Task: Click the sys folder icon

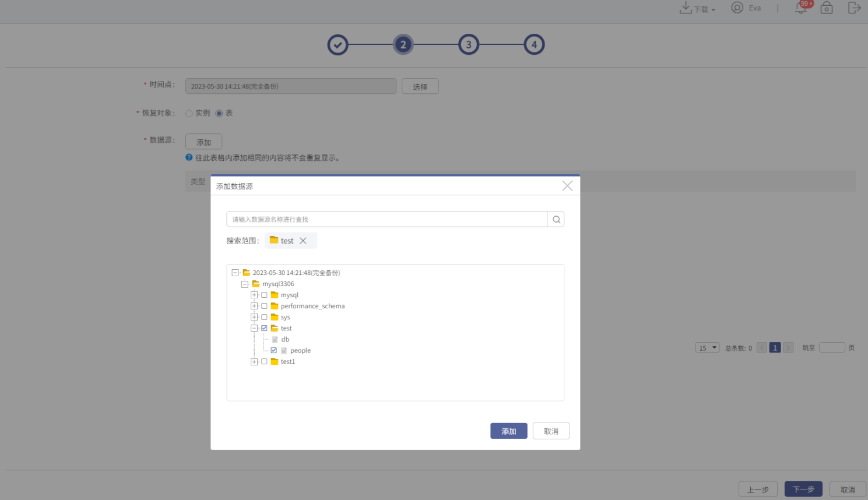Action: (x=275, y=317)
